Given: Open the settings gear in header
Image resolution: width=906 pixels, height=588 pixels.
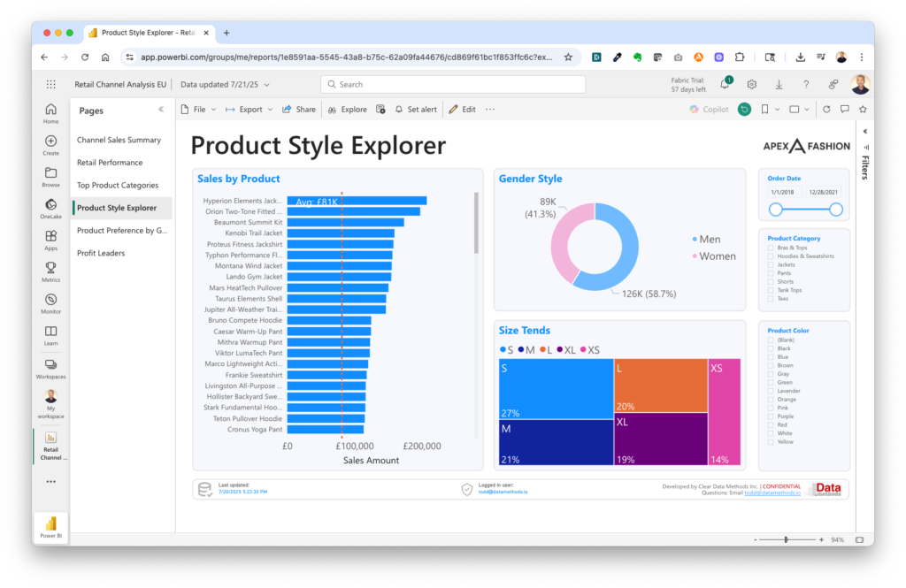Looking at the screenshot, I should (x=751, y=84).
